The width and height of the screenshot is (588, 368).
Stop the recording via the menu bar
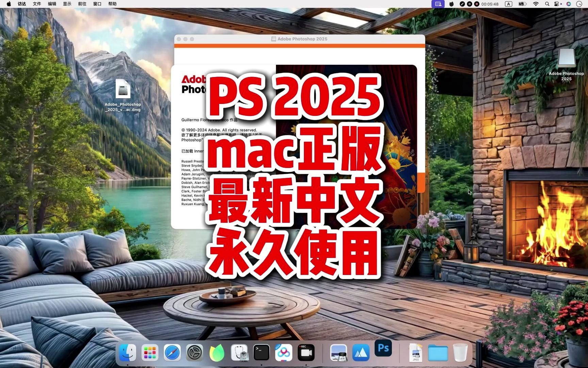(x=477, y=4)
